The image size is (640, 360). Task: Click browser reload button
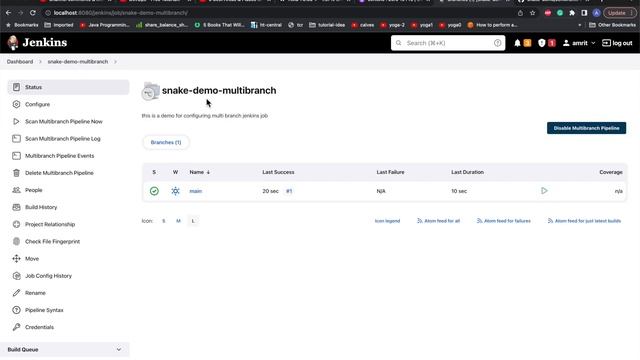tap(33, 13)
